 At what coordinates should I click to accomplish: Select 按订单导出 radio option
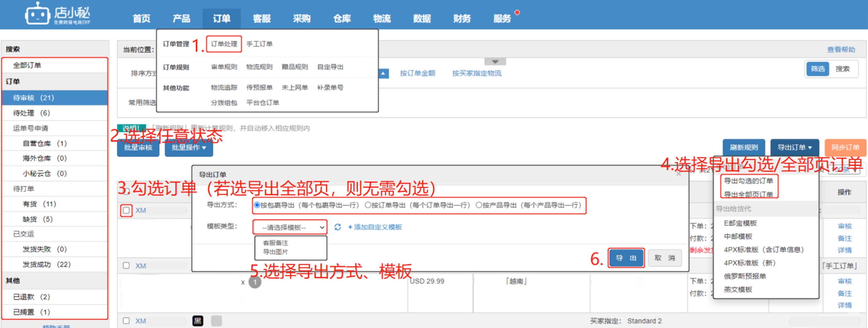coord(368,205)
